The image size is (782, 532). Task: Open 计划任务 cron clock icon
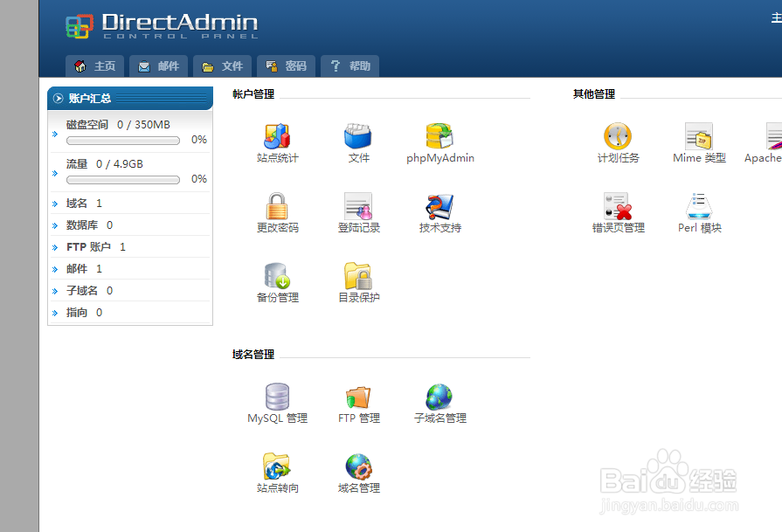(x=618, y=136)
